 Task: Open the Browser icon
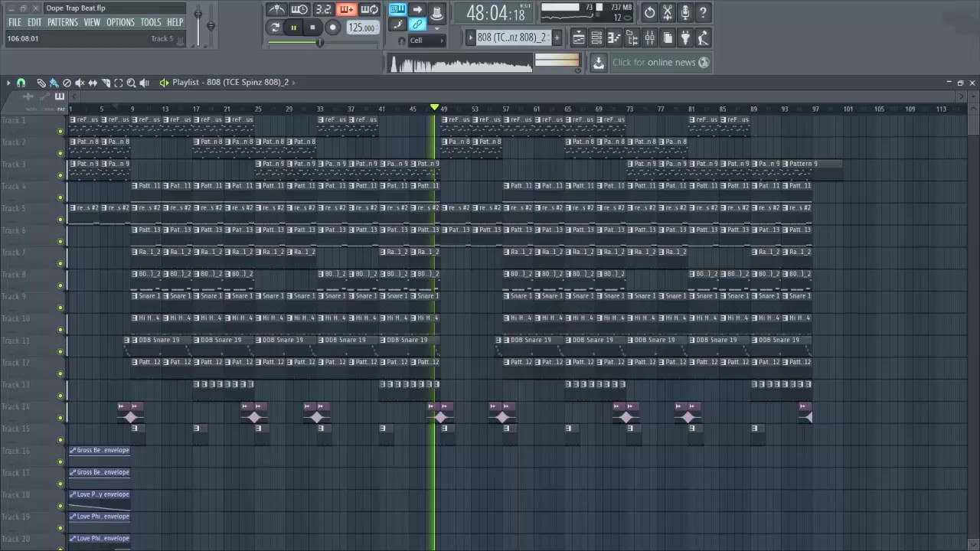coord(632,38)
